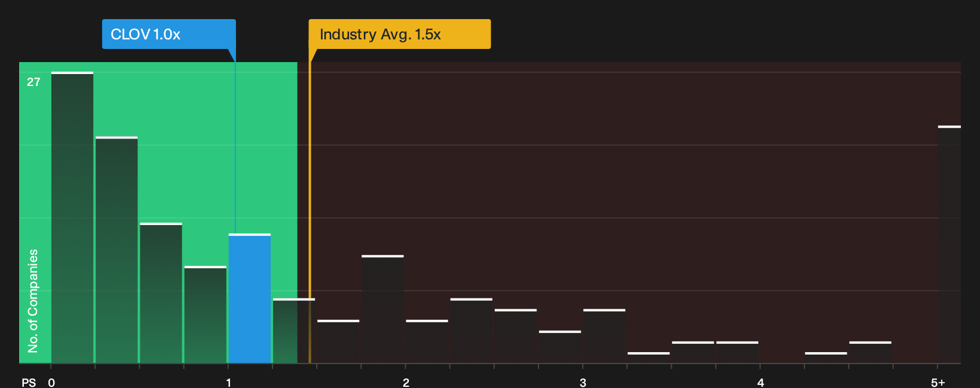Click the 'No. of Companies' axis title
The image size is (980, 388).
(x=33, y=301)
